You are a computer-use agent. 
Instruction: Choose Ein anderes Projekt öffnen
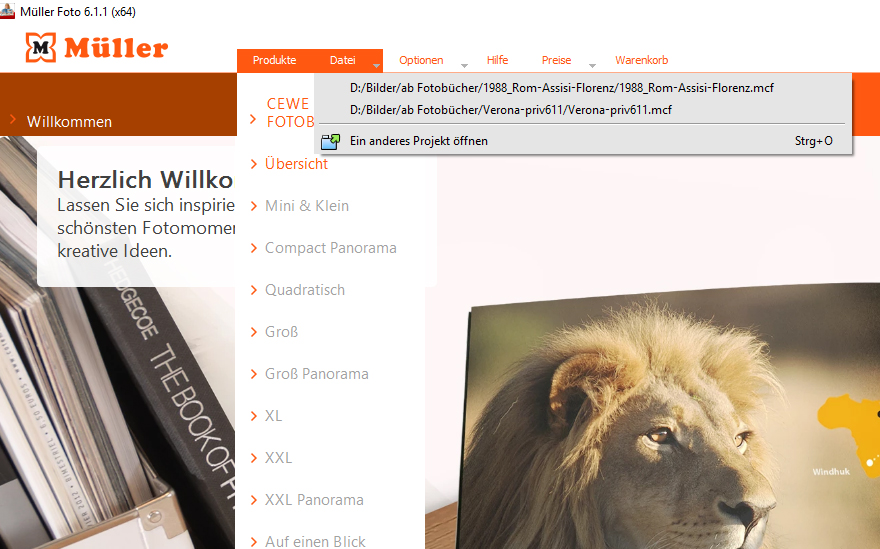point(583,141)
